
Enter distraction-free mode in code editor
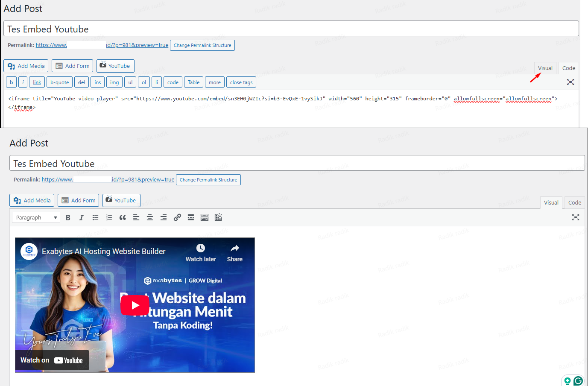tap(570, 82)
